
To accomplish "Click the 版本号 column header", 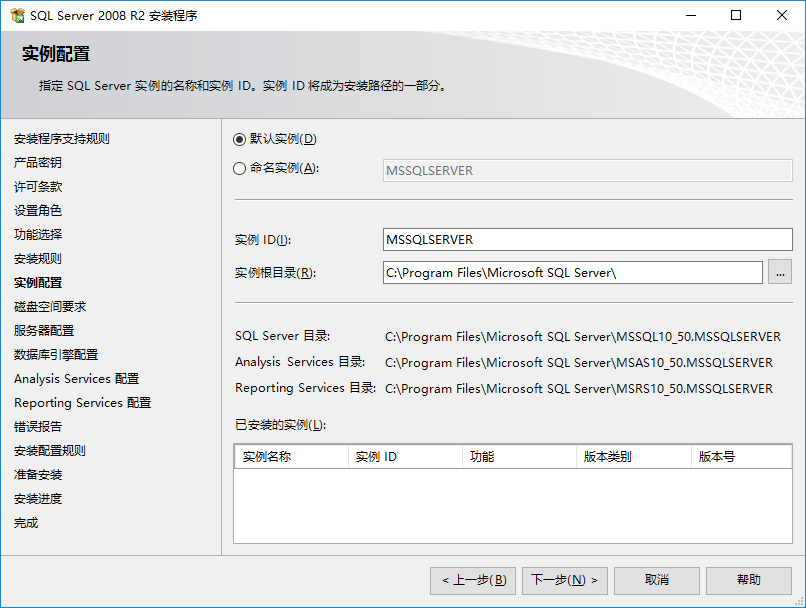I will point(741,456).
